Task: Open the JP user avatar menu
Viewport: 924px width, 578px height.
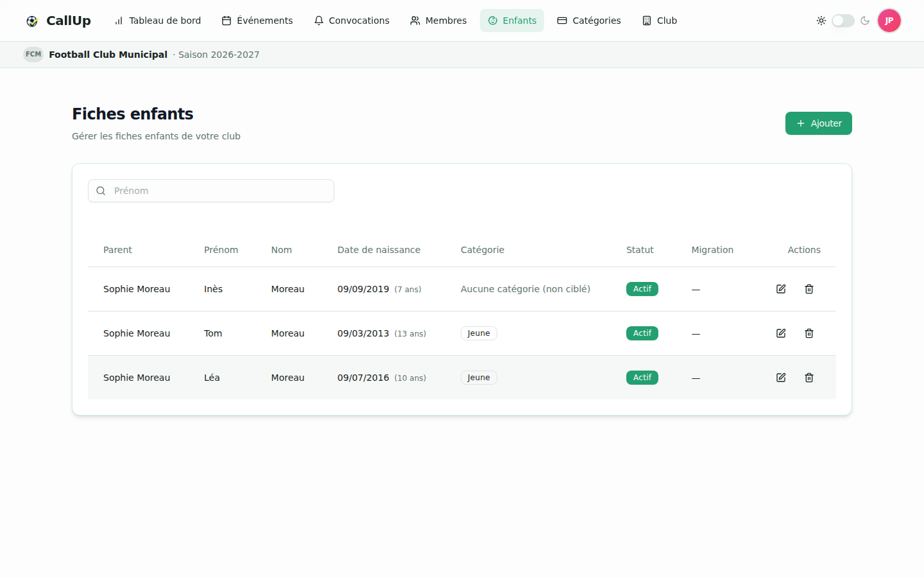Action: pos(889,21)
